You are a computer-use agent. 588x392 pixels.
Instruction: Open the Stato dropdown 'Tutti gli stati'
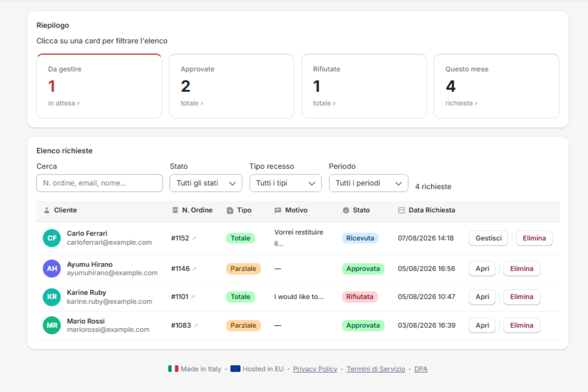206,183
